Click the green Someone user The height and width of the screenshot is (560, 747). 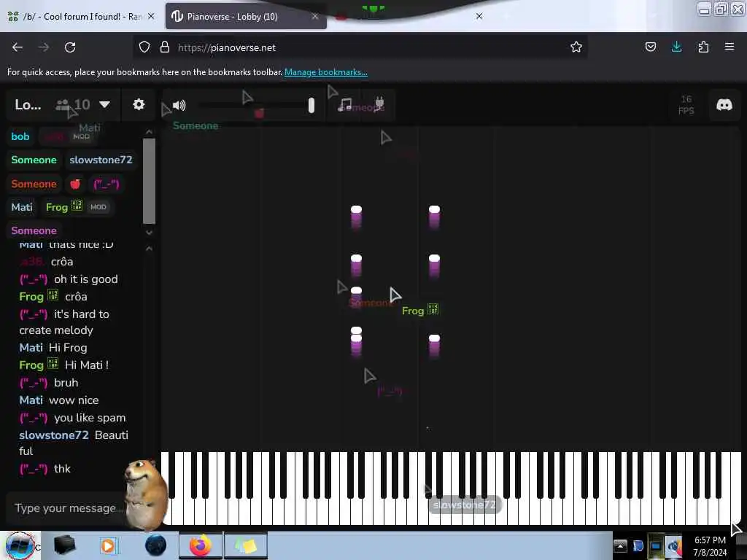[x=34, y=160]
